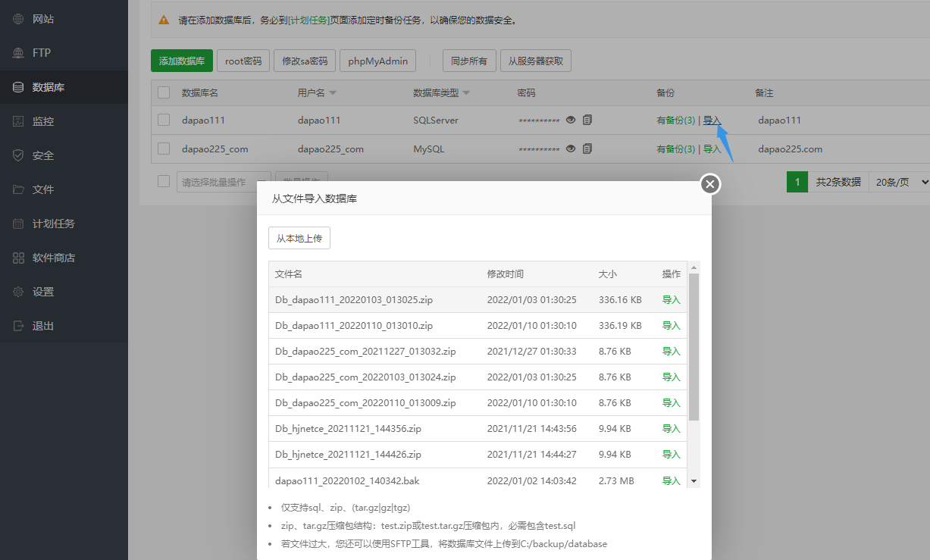The width and height of the screenshot is (930, 560).
Task: Click the 添加数据库 button
Action: pos(182,61)
